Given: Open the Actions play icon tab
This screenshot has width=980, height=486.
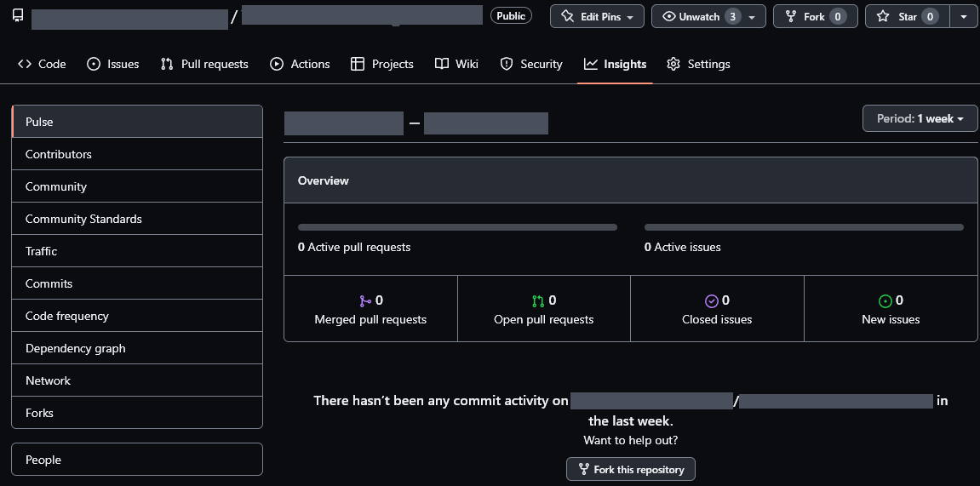Looking at the screenshot, I should 277,64.
